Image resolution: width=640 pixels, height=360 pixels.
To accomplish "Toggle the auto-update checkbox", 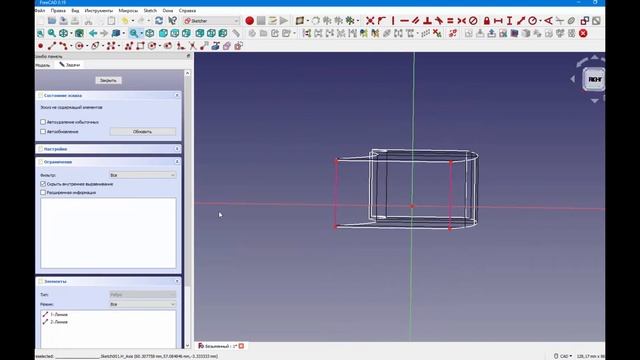I will coord(43,132).
